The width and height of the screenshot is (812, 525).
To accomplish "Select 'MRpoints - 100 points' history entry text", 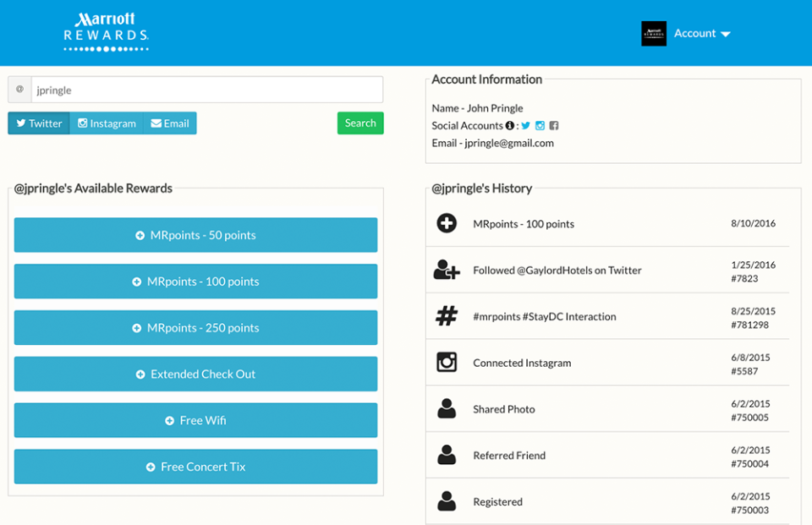I will pyautogui.click(x=524, y=224).
